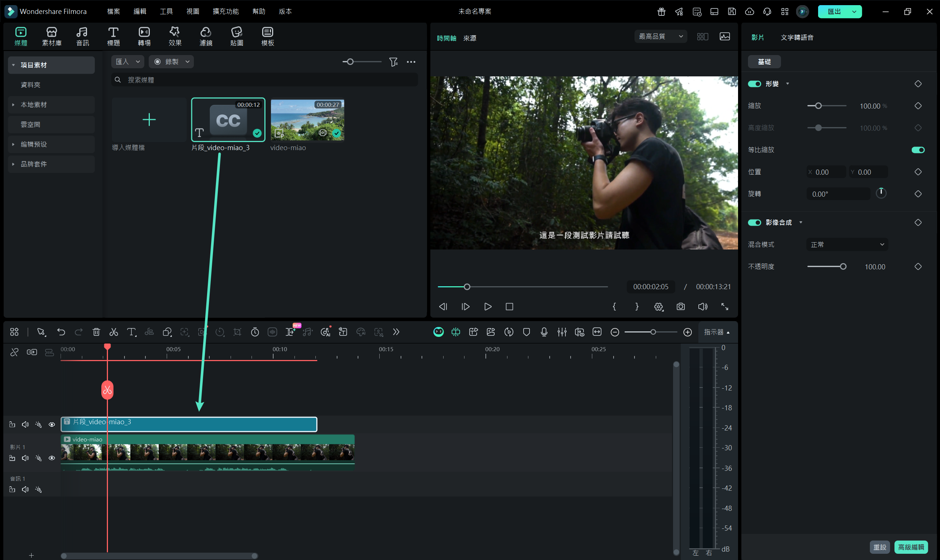The height and width of the screenshot is (560, 940).
Task: Open the audio mixer icon in timeline toolbar
Action: 562,332
